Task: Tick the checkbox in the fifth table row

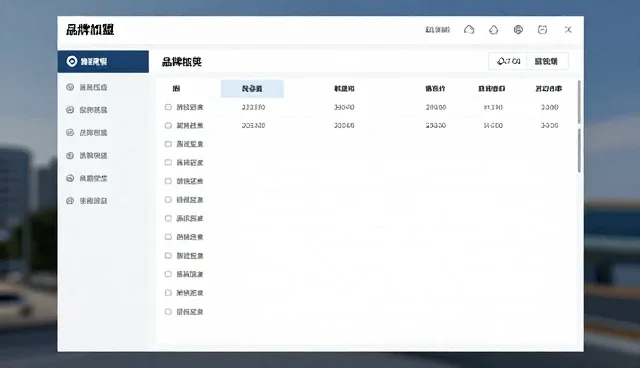Action: [x=168, y=181]
